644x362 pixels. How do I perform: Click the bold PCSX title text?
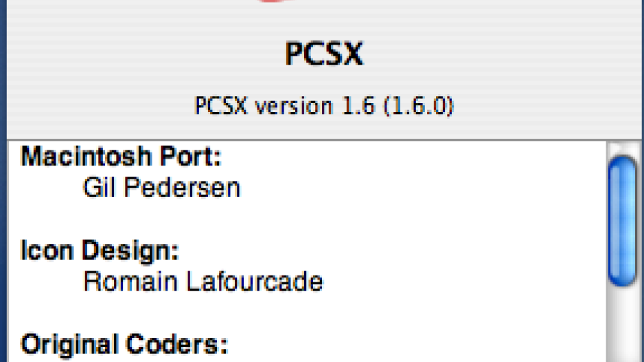click(x=324, y=54)
